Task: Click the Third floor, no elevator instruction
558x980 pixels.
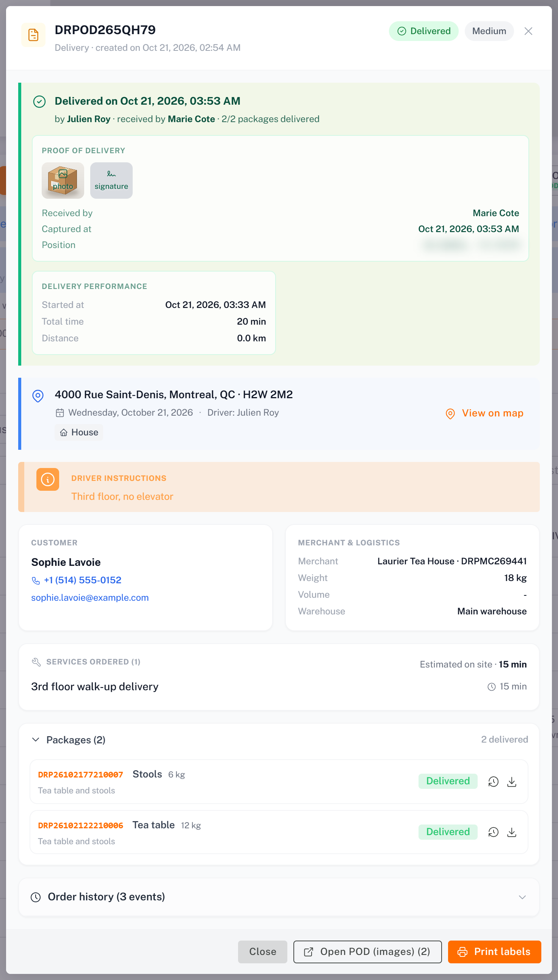Action: 122,496
